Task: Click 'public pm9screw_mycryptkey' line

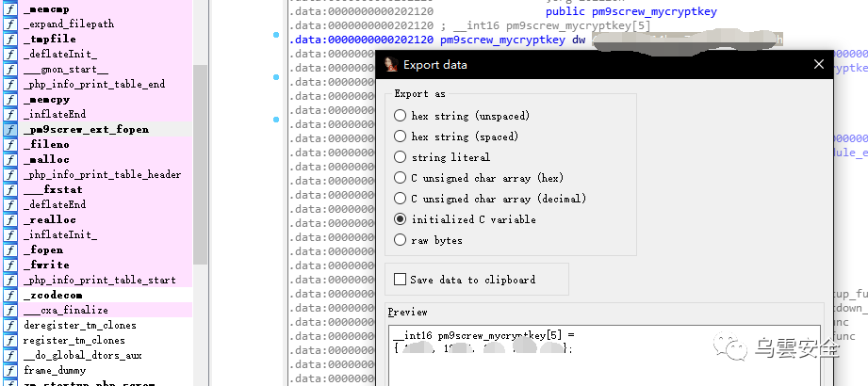Action: [631, 11]
